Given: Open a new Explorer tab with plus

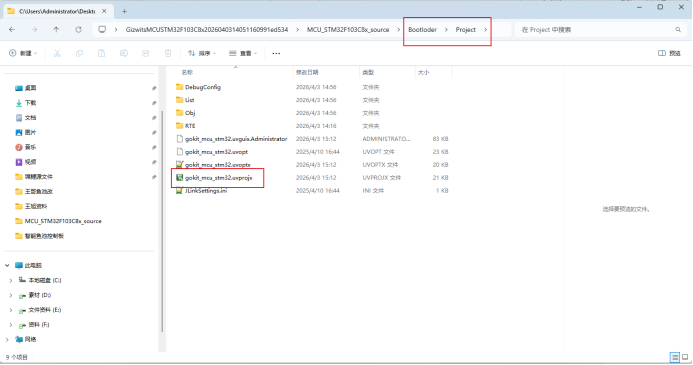Looking at the screenshot, I should click(124, 11).
